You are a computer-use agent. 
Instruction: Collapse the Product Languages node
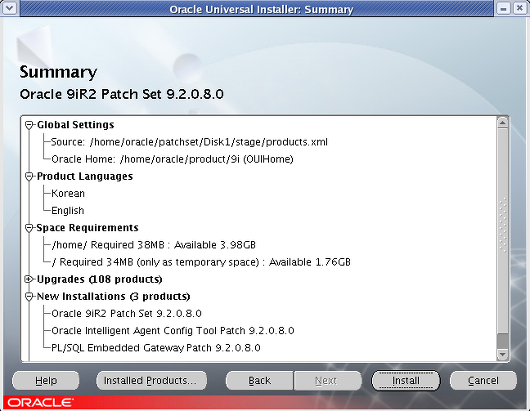click(x=29, y=177)
